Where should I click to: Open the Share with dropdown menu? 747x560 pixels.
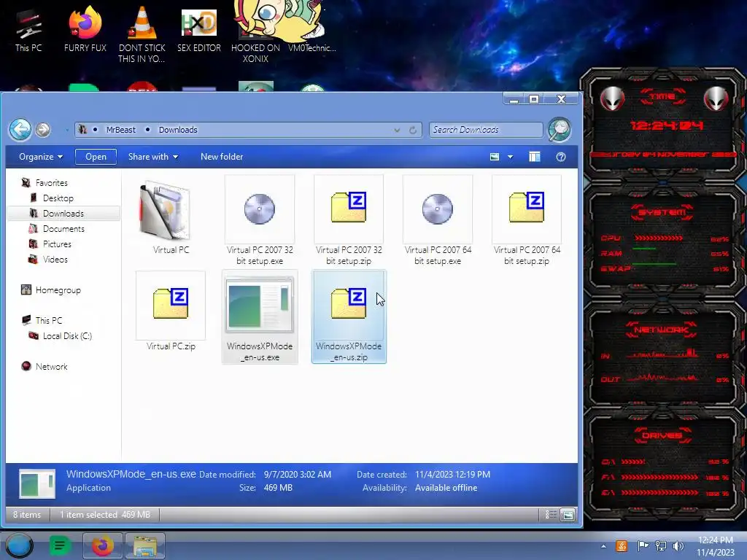153,157
